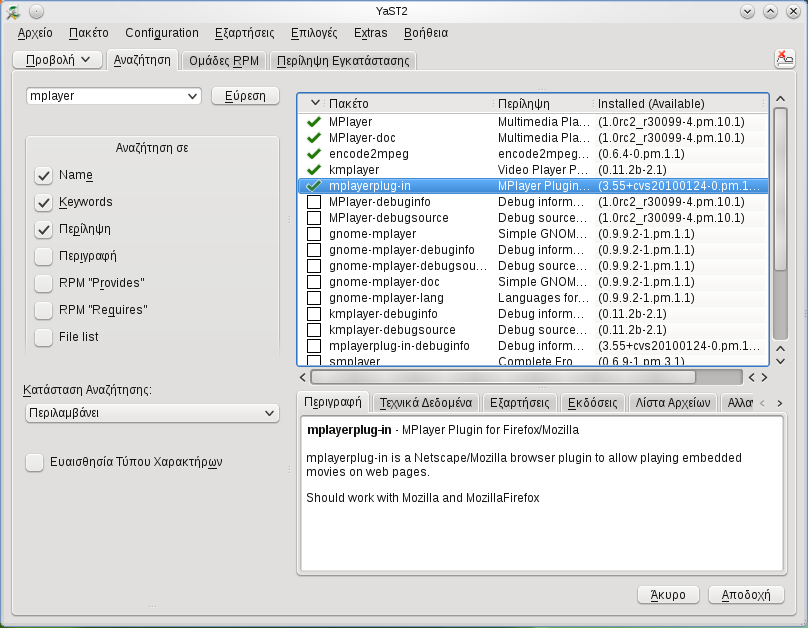Select the kmplayer-debugsource package row
808x628 pixels.
[533, 330]
